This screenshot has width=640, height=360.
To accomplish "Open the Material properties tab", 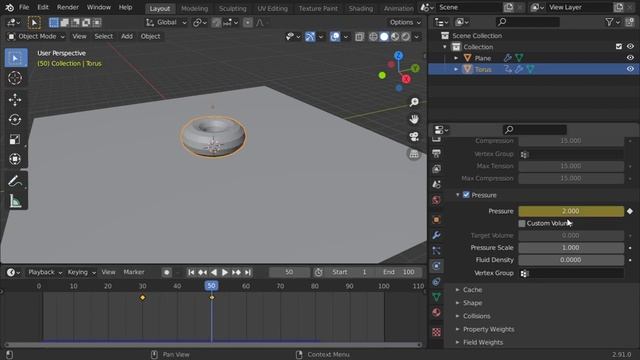I will pos(436,313).
